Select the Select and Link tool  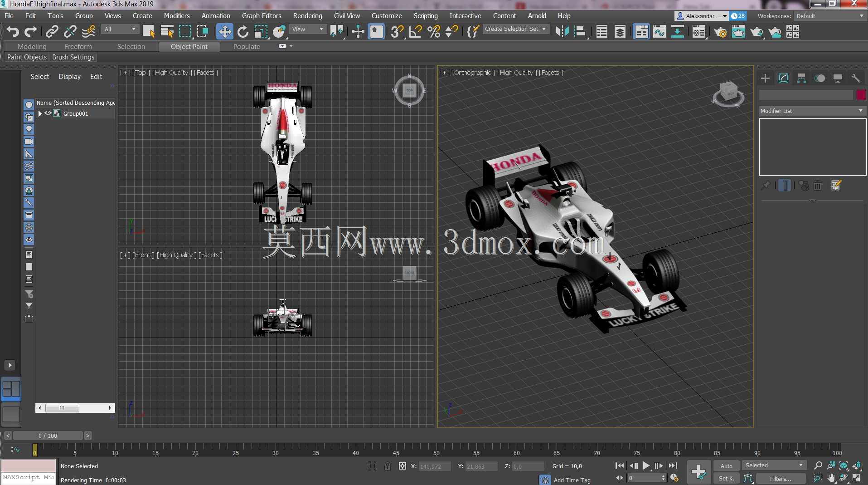point(52,32)
